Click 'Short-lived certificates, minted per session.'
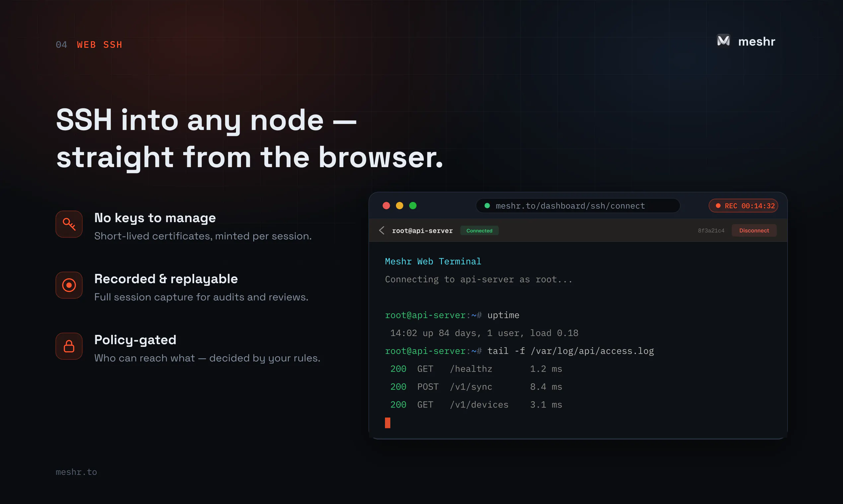Viewport: 843px width, 504px height. tap(203, 236)
